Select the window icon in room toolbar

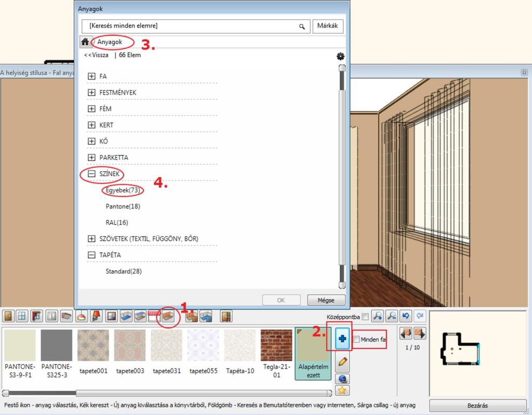pos(22,316)
